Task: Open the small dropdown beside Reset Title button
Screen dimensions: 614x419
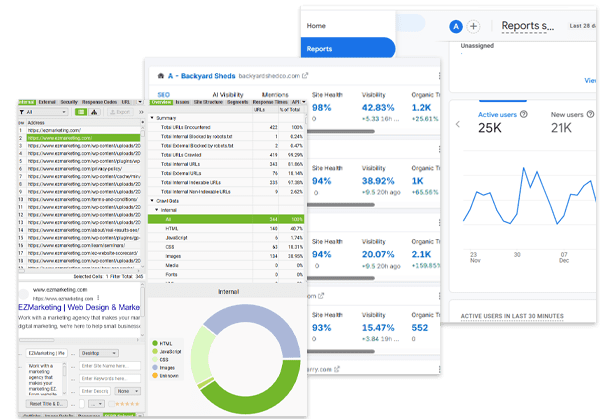Action: pyautogui.click(x=96, y=404)
